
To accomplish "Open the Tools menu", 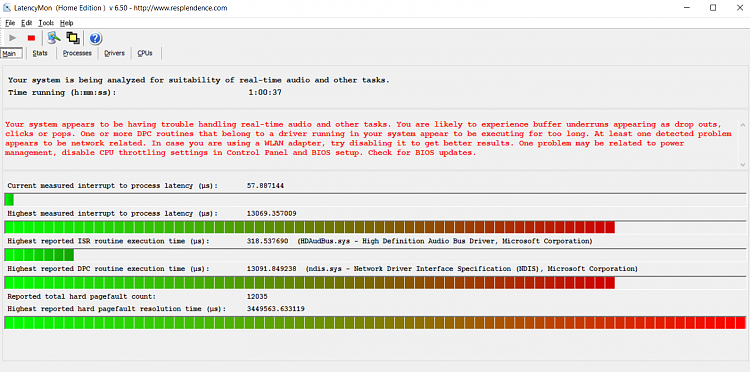I will click(46, 23).
